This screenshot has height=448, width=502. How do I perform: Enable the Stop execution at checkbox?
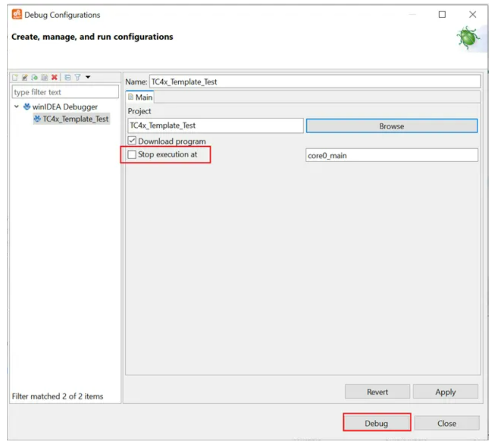click(132, 155)
